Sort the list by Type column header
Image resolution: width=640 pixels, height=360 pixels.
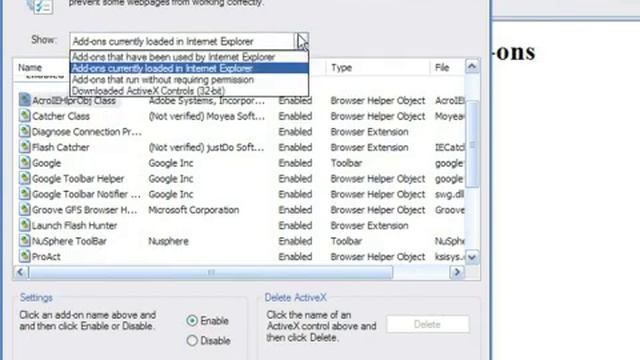(342, 68)
